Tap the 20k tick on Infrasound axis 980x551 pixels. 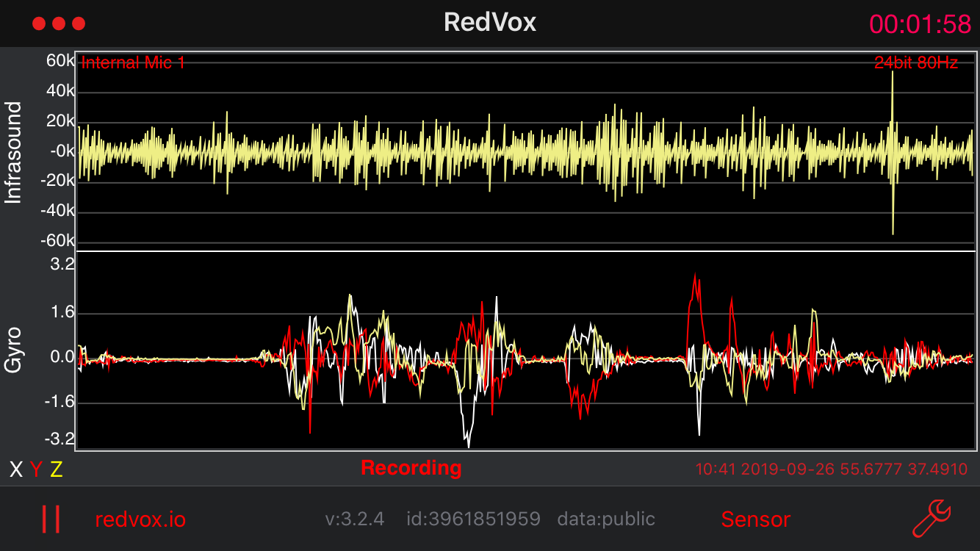click(x=61, y=121)
